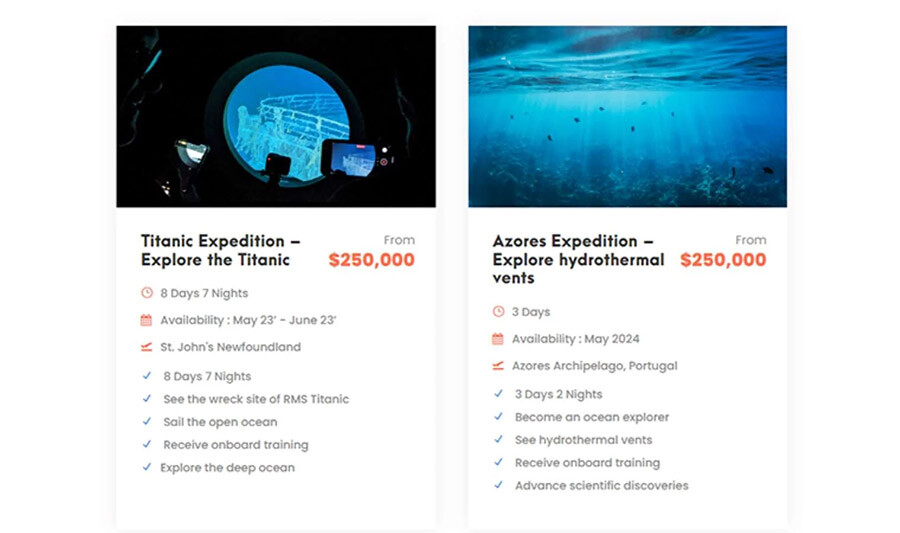The width and height of the screenshot is (900, 533).
Task: Click the Titanic porthole photo thumbnail
Action: click(276, 116)
